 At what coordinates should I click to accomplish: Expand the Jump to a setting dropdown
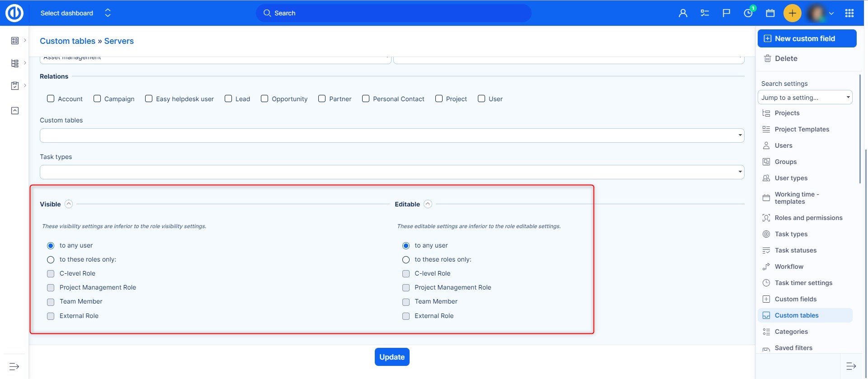[x=805, y=98]
